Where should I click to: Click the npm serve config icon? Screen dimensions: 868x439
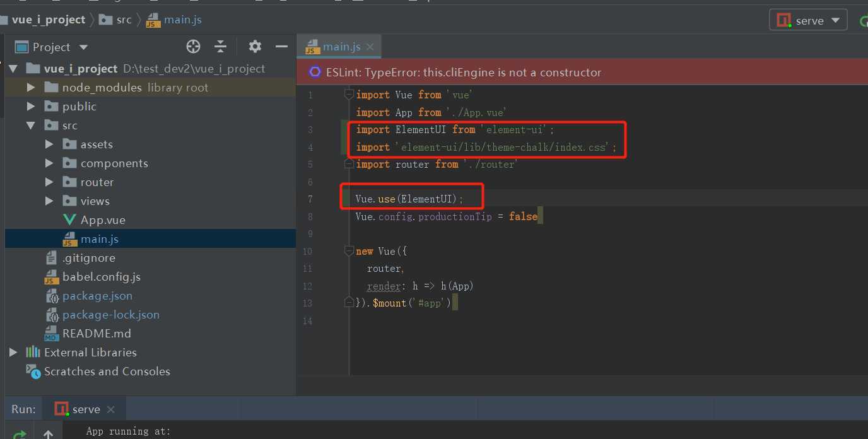[x=784, y=21]
